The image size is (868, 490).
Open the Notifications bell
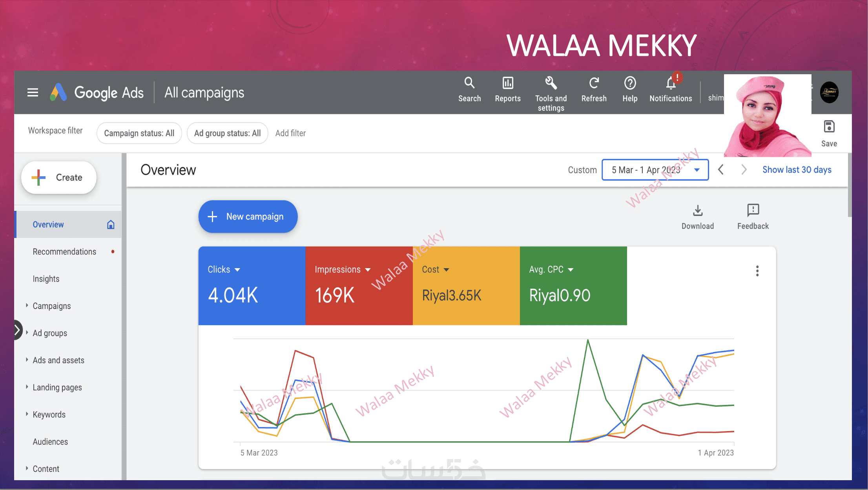pos(671,84)
